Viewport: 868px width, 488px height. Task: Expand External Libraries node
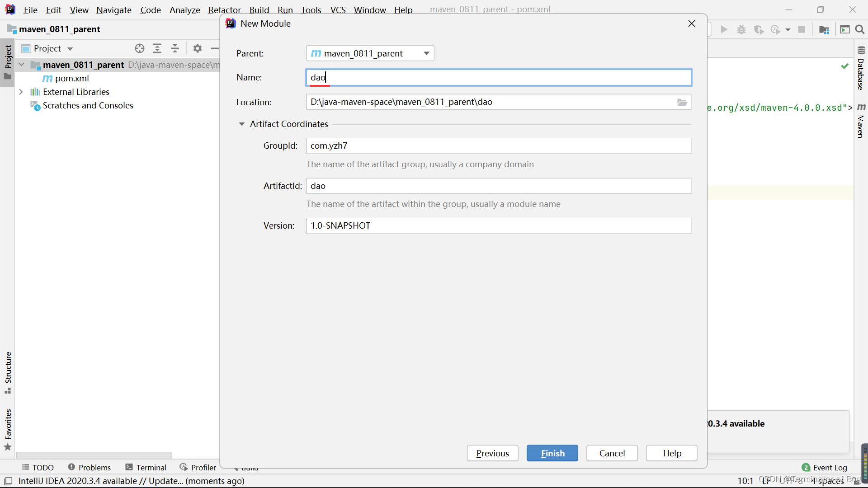click(x=21, y=92)
